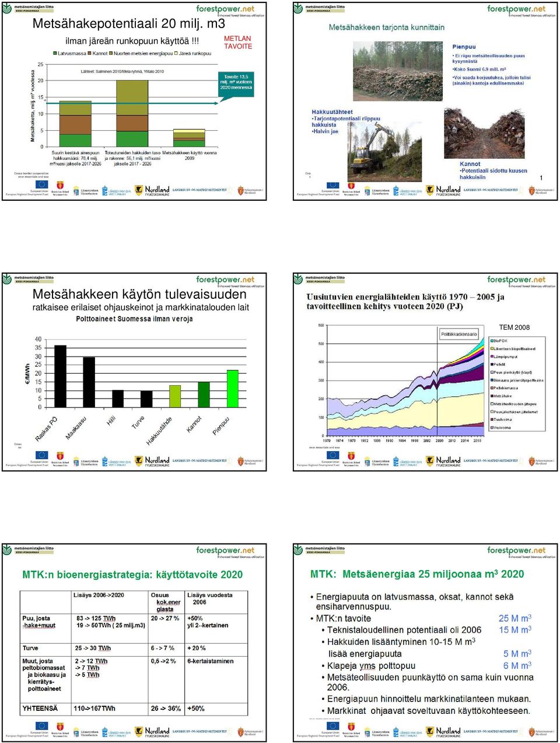Select the black Raskas PÖ bar
560x743 pixels.
coord(60,376)
